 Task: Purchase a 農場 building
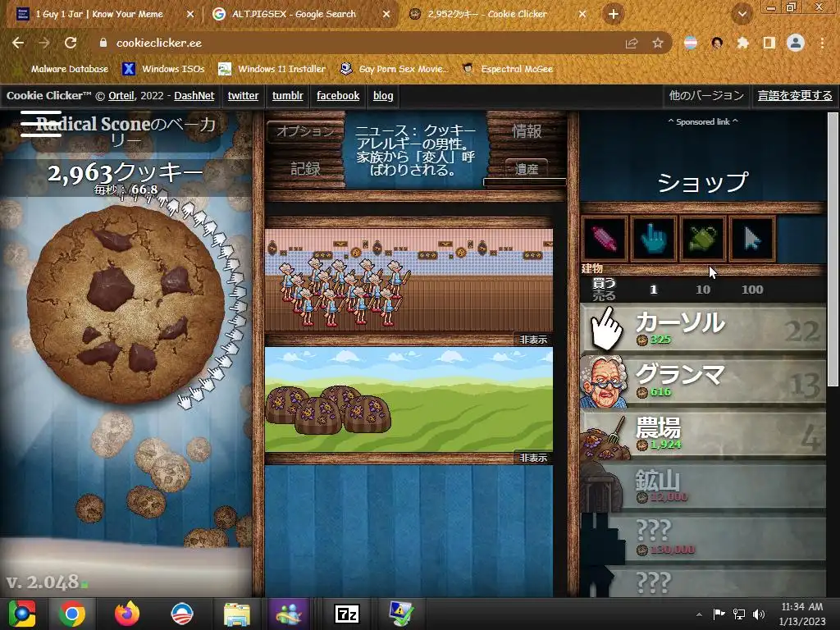click(x=703, y=435)
